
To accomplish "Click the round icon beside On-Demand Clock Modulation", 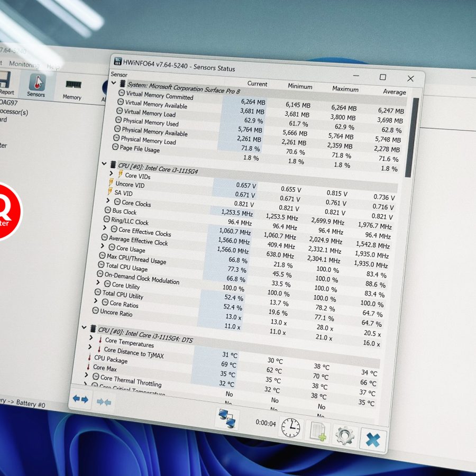I will coord(100,274).
